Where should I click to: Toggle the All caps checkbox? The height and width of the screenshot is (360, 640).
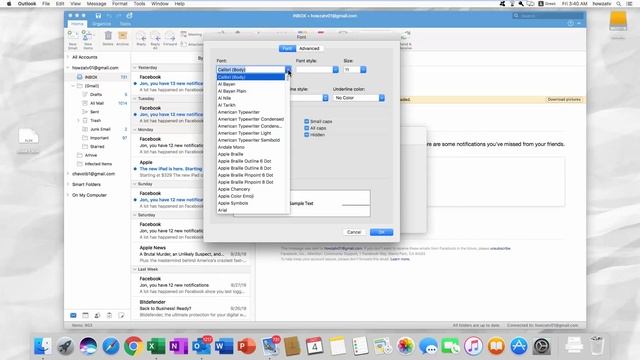click(x=307, y=128)
